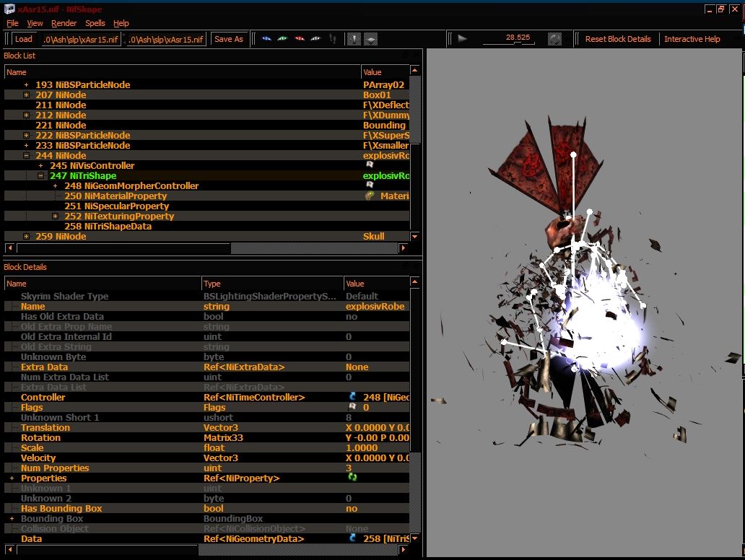Viewport: 745px width, 560px height.
Task: Click the NifSkope icon in the title bar
Action: (9, 9)
